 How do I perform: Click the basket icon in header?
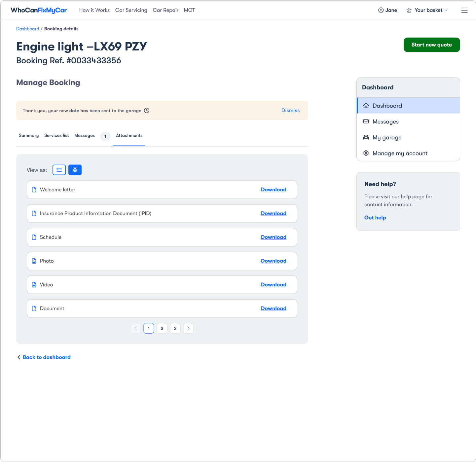coord(409,10)
